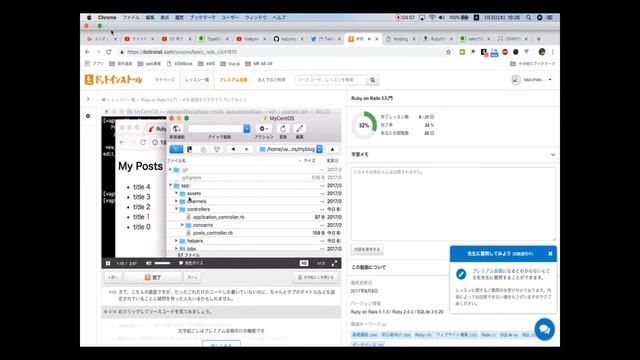The width and height of the screenshot is (640, 360).
Task: Click the save memo button under the text area
Action: pyautogui.click(x=367, y=249)
